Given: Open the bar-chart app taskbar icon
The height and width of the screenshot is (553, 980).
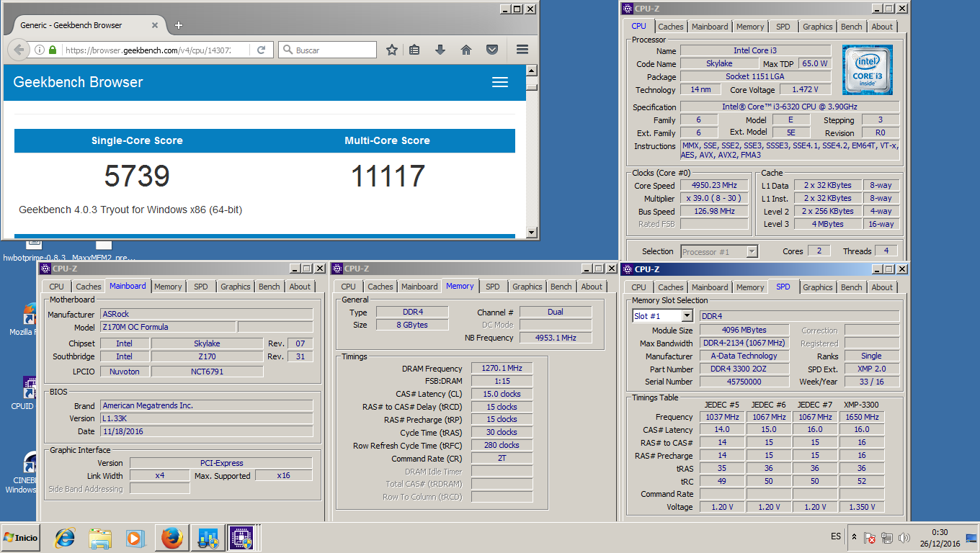Looking at the screenshot, I should pyautogui.click(x=208, y=538).
